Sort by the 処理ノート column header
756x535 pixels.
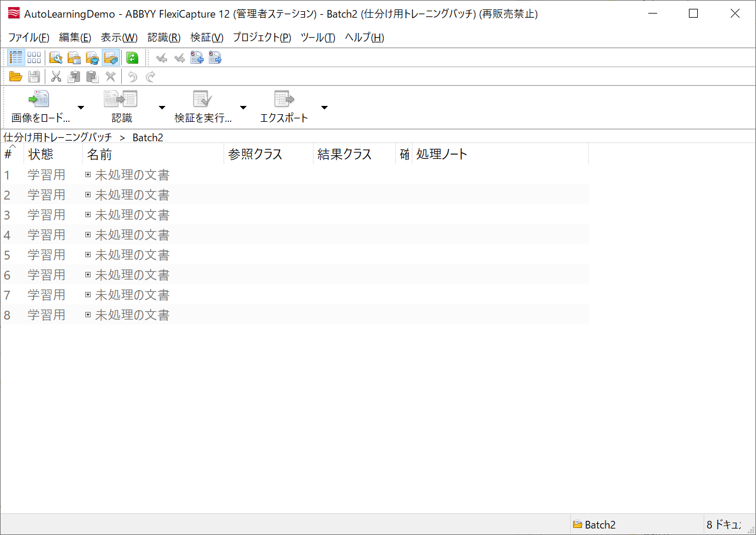(501, 154)
